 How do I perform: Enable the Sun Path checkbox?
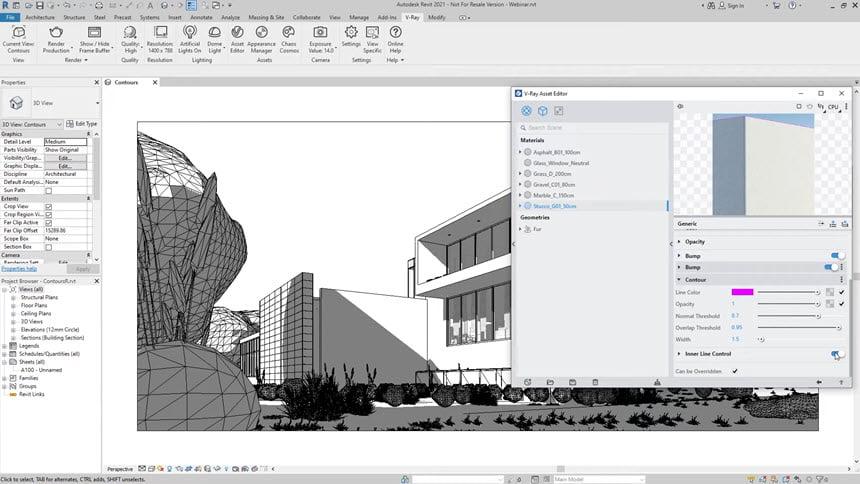(48, 190)
